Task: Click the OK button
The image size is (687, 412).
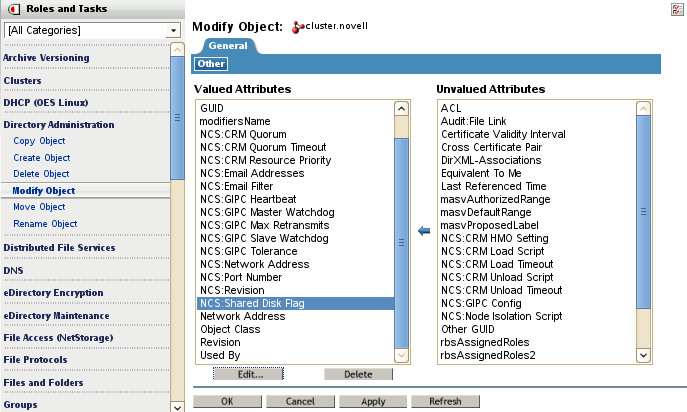Action: coord(227,401)
